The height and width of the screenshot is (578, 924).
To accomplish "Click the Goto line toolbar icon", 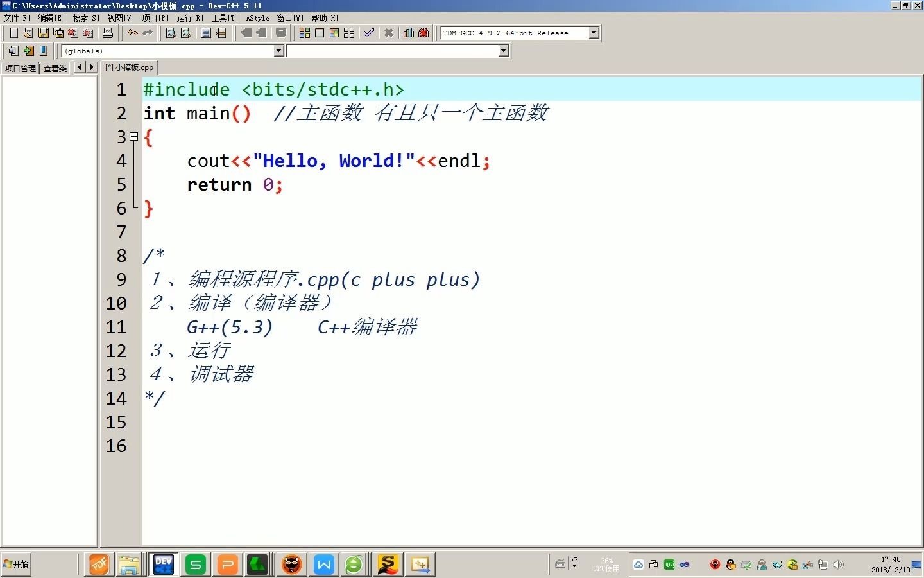I will pyautogui.click(x=221, y=33).
